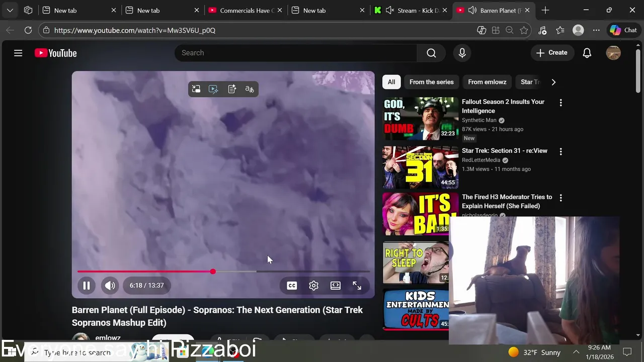Open Star Trek: Section 31 - re:View video
This screenshot has height=362, width=644.
[x=505, y=151]
